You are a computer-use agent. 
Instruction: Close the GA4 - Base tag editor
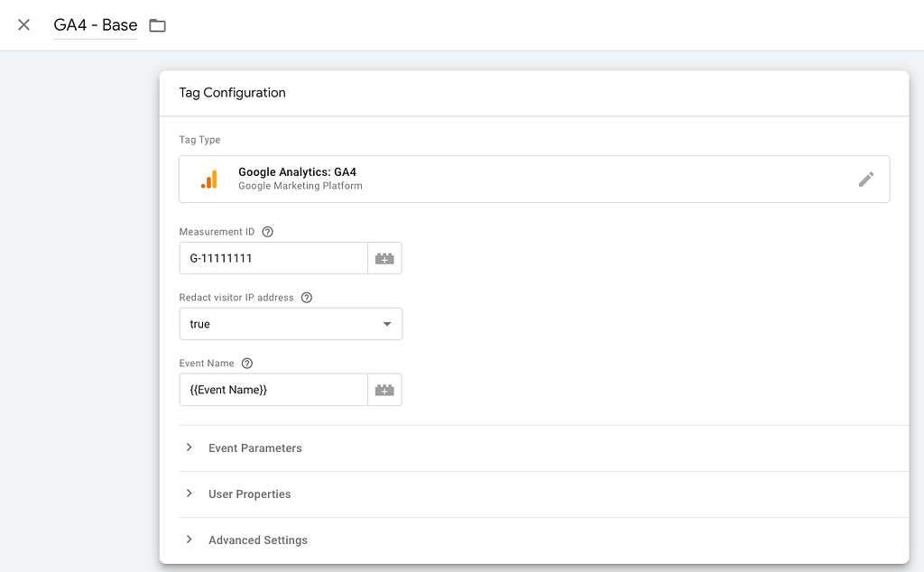[x=23, y=24]
